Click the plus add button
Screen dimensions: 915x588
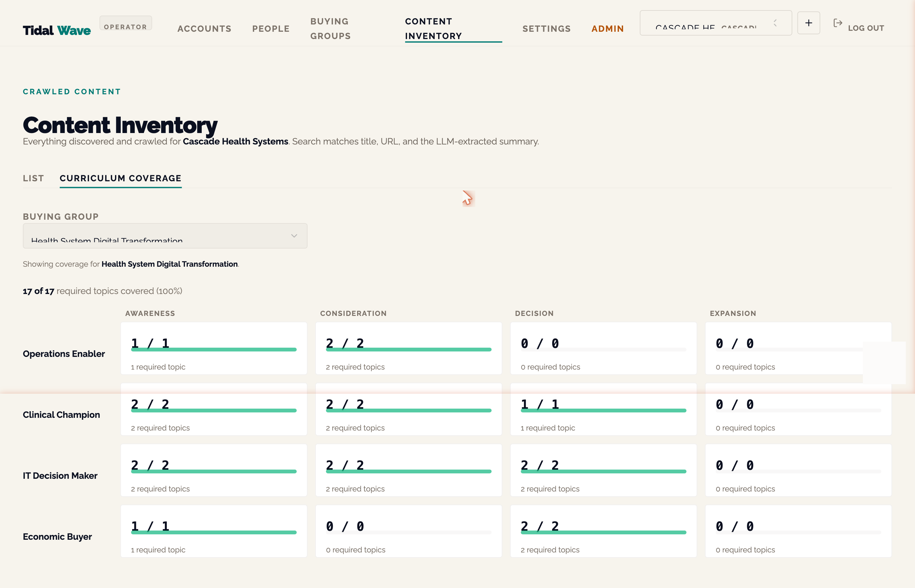[x=809, y=23]
